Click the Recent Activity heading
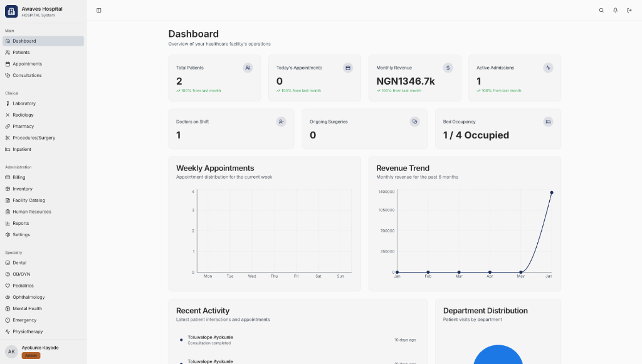The height and width of the screenshot is (364, 642). [x=203, y=311]
